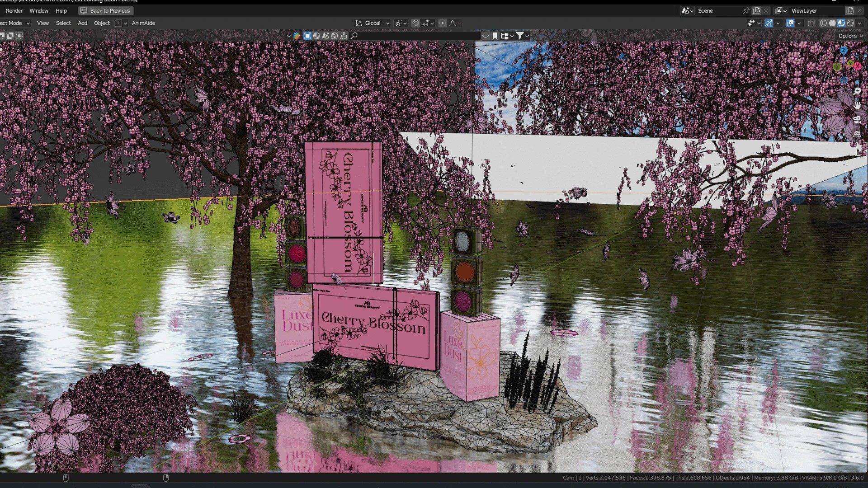Toggle the scene pin icon
868x488 pixels.
746,10
